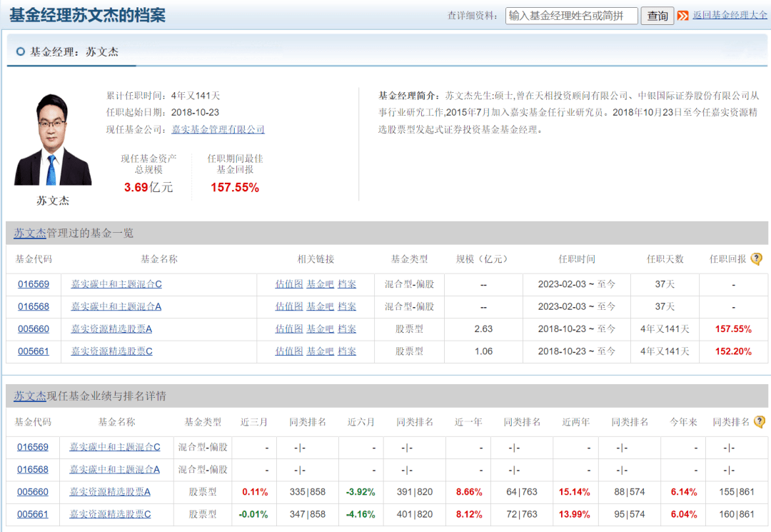Open 档案 for fund 005660

tap(347, 329)
